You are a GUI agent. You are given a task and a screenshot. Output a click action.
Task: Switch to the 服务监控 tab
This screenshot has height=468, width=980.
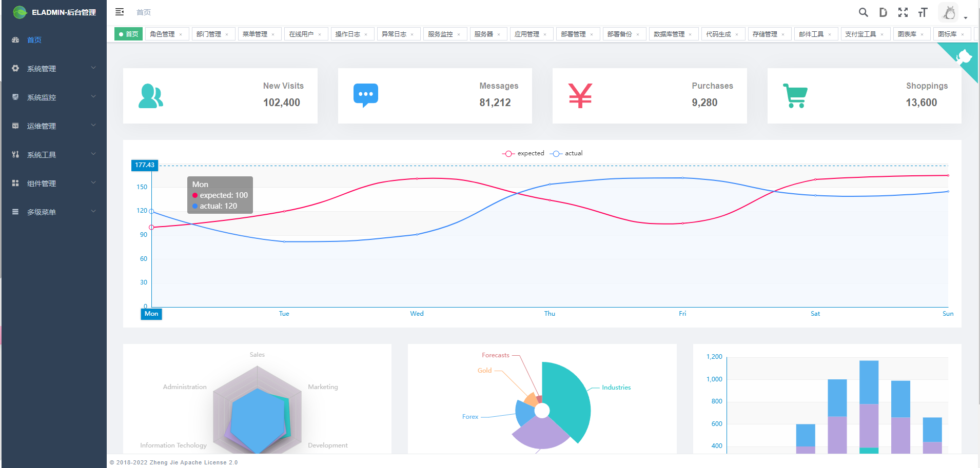[x=445, y=34]
